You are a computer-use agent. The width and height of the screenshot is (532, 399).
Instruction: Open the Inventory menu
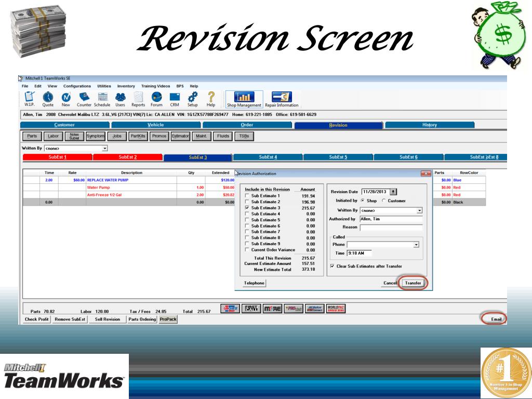point(126,86)
